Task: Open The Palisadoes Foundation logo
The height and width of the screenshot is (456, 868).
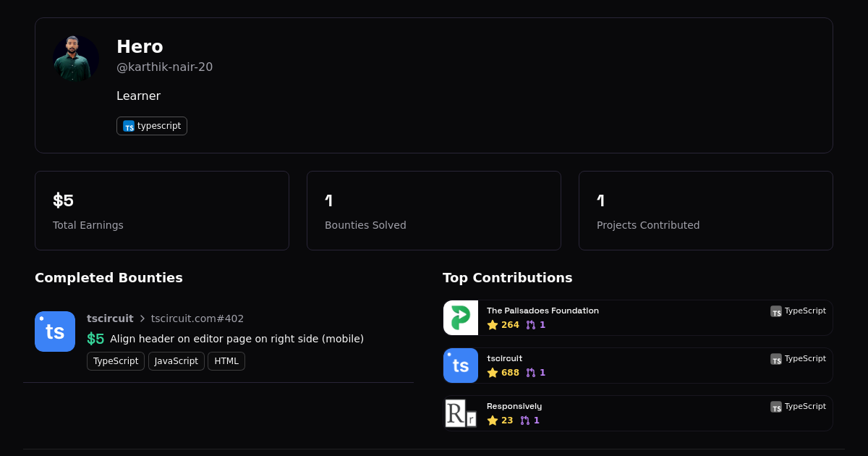Action: click(x=461, y=318)
